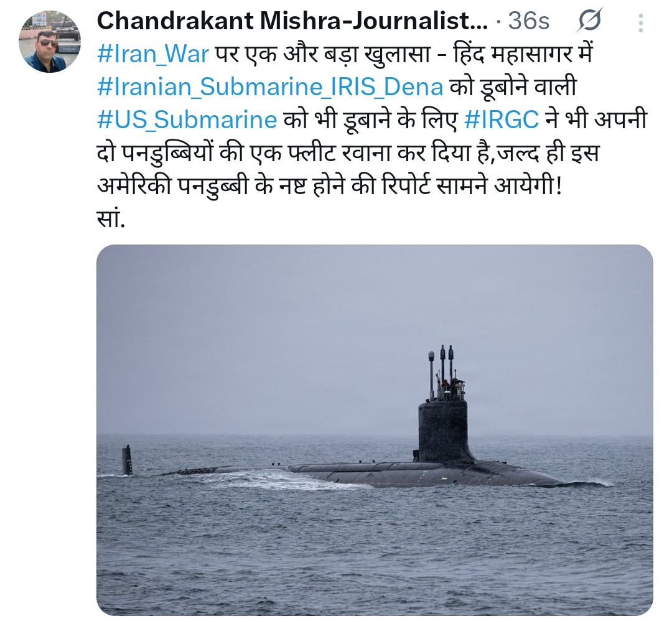Click the submarine conning tower in the photo
This screenshot has height=621, width=672.
tap(443, 430)
